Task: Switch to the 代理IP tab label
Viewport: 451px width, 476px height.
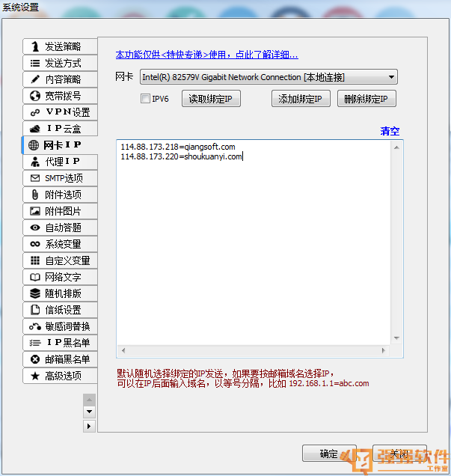Action: [x=63, y=162]
